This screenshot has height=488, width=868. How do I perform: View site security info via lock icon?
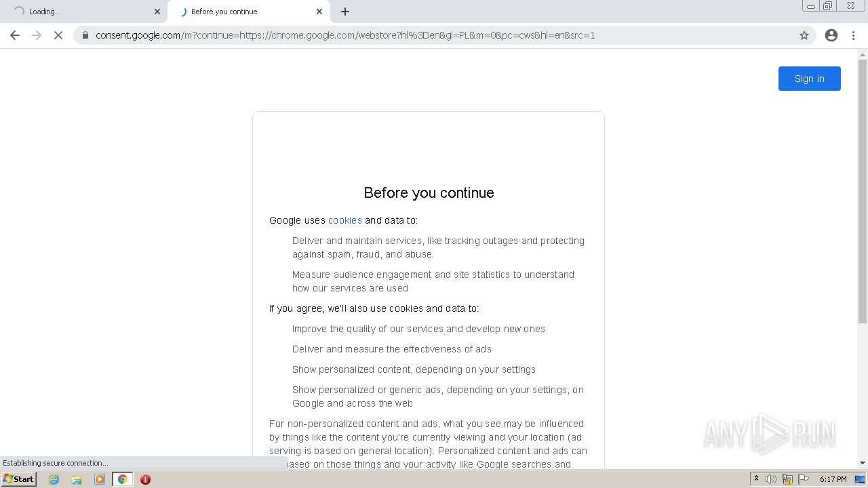pyautogui.click(x=85, y=35)
